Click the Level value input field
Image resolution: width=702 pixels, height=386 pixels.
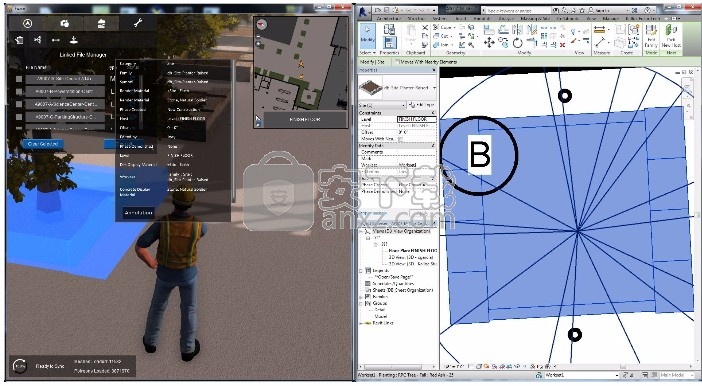click(x=416, y=120)
